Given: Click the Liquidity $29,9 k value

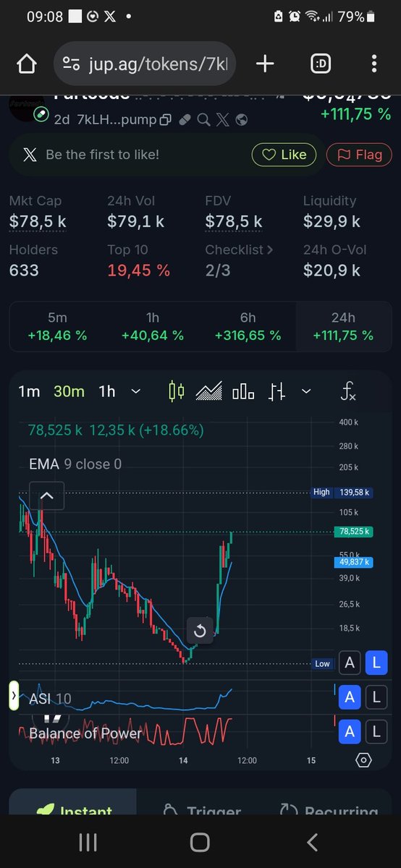Looking at the screenshot, I should coord(332,221).
